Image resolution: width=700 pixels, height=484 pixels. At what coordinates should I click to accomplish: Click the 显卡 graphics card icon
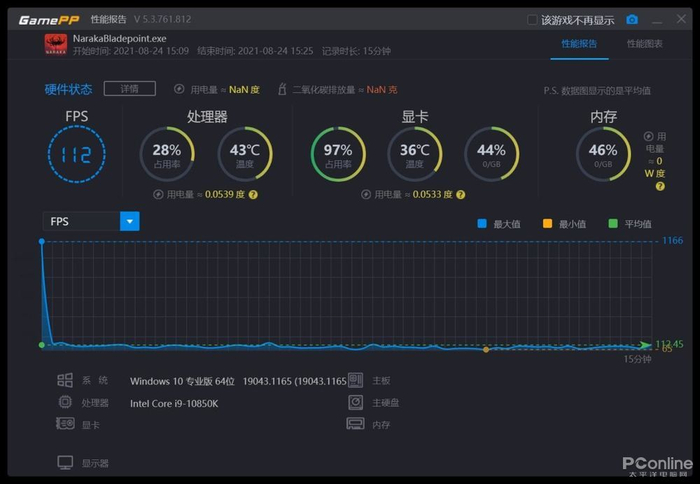[x=65, y=423]
